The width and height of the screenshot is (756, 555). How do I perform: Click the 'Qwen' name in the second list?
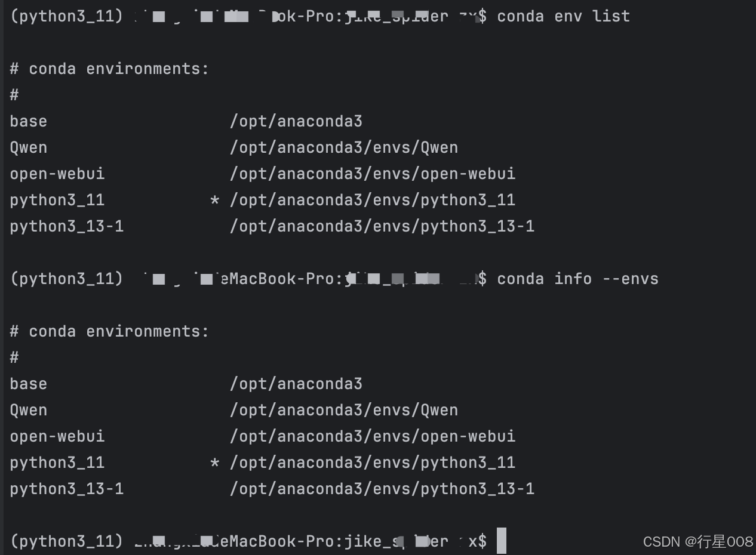(28, 411)
